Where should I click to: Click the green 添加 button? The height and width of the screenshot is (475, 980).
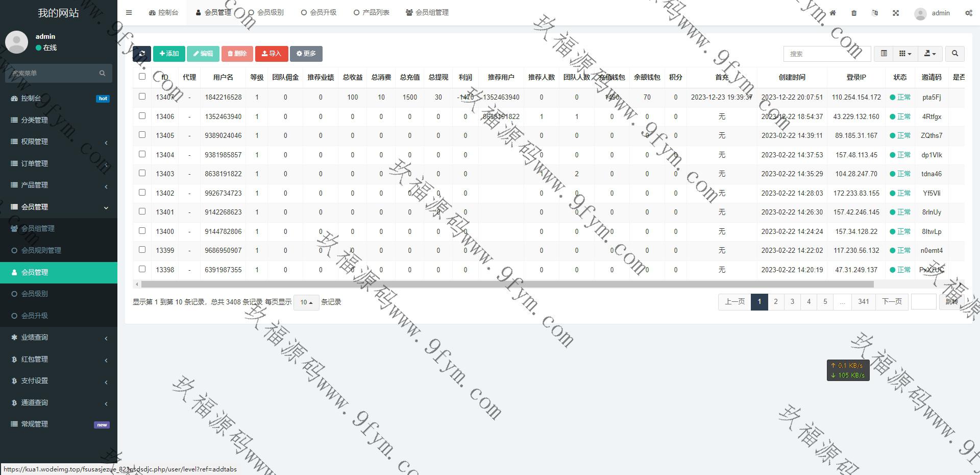(169, 54)
